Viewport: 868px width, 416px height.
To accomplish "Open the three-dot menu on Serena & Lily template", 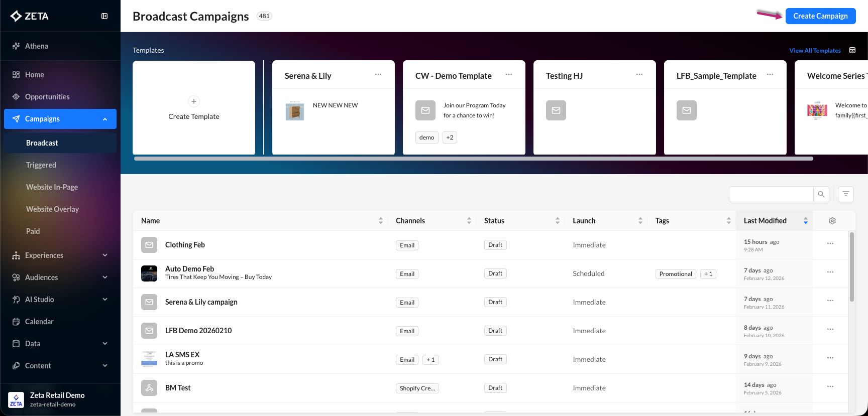I will tap(378, 75).
